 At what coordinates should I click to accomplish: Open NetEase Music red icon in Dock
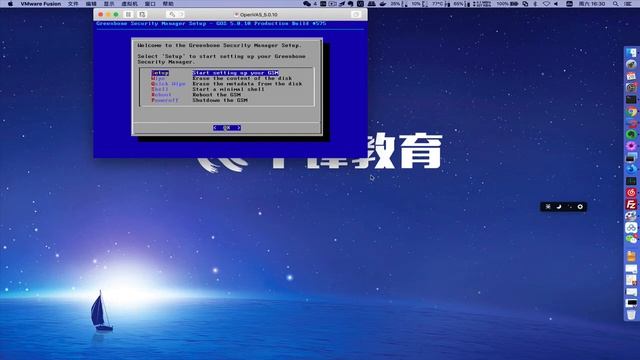coord(631,192)
